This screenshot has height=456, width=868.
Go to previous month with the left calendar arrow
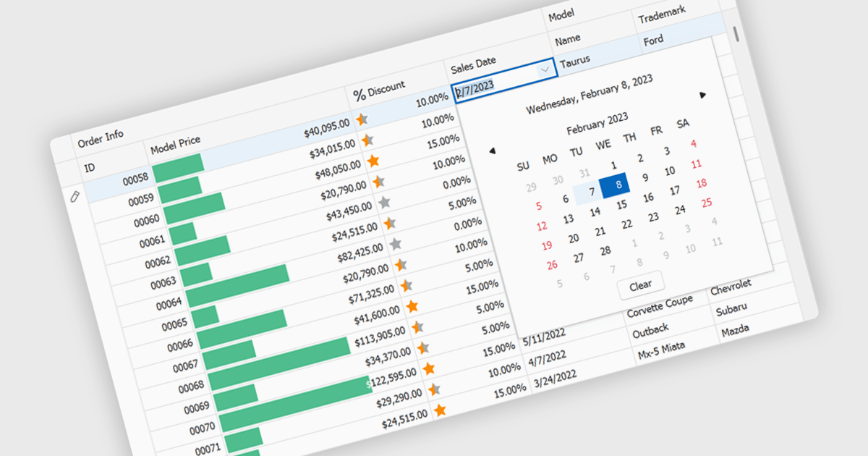(x=493, y=151)
